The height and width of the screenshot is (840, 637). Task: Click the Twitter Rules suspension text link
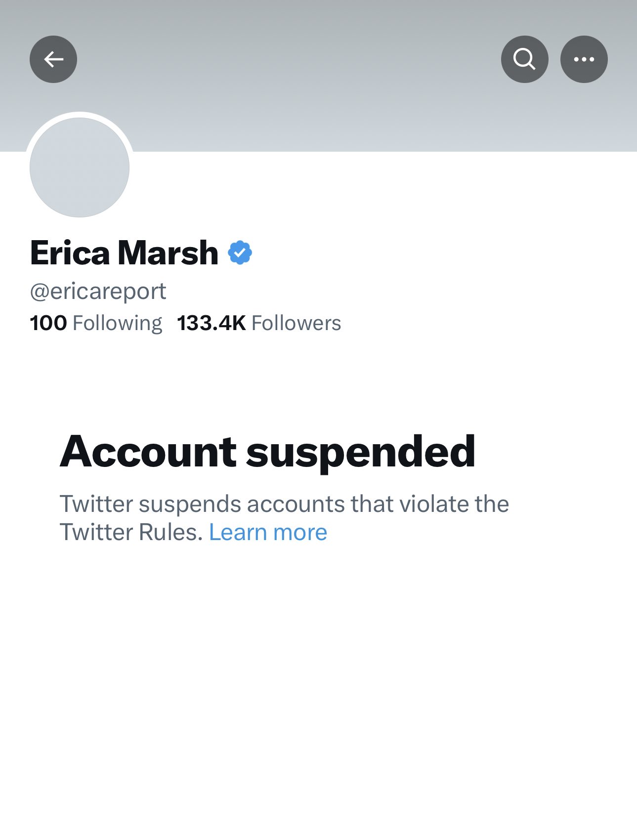coord(267,532)
